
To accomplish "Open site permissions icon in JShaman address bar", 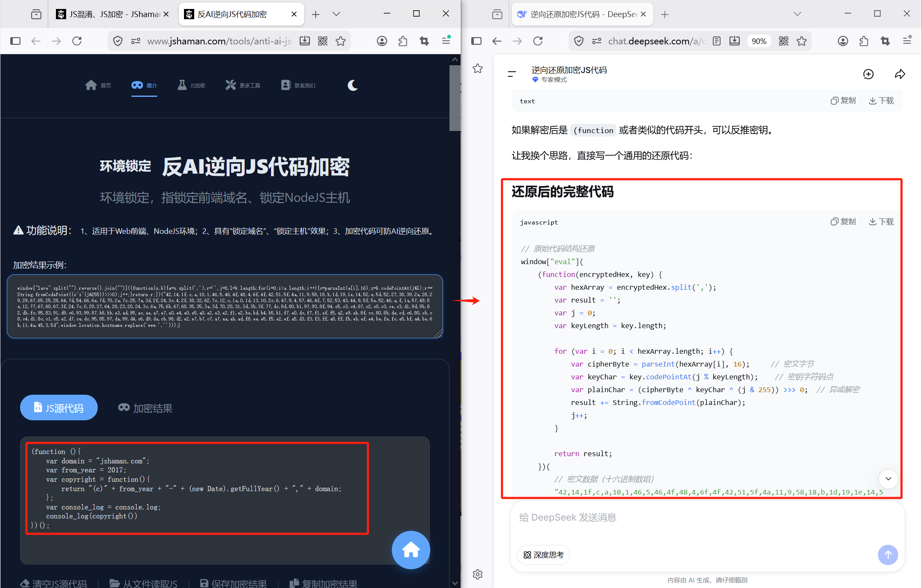I will tap(136, 41).
